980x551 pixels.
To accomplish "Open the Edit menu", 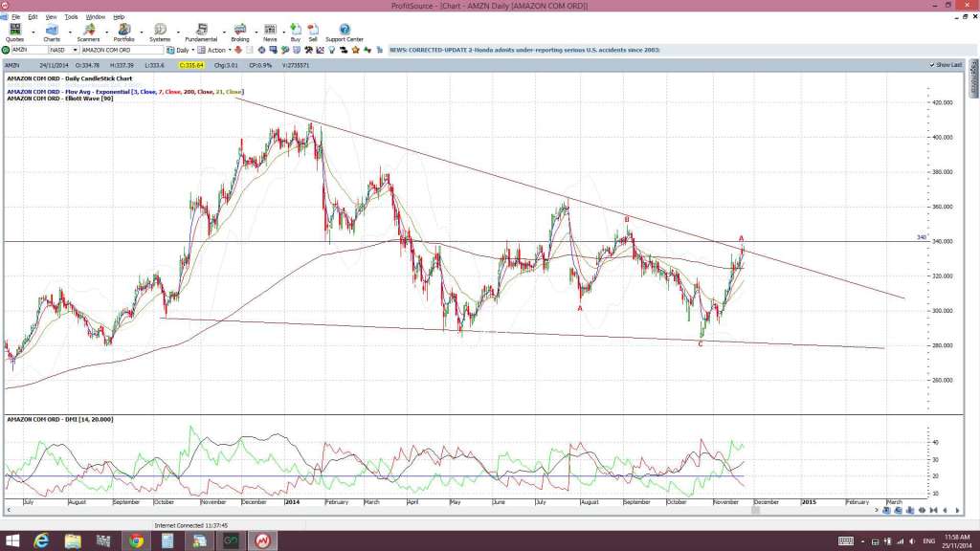I will pyautogui.click(x=33, y=17).
